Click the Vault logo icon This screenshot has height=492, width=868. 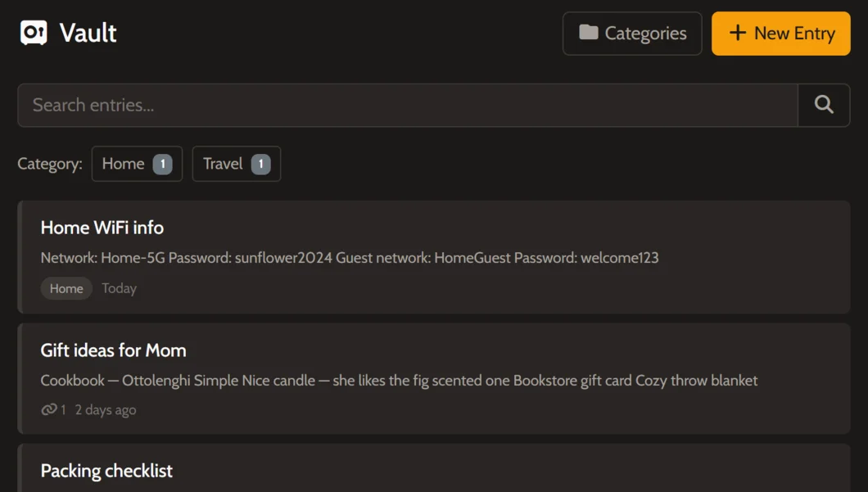coord(34,33)
